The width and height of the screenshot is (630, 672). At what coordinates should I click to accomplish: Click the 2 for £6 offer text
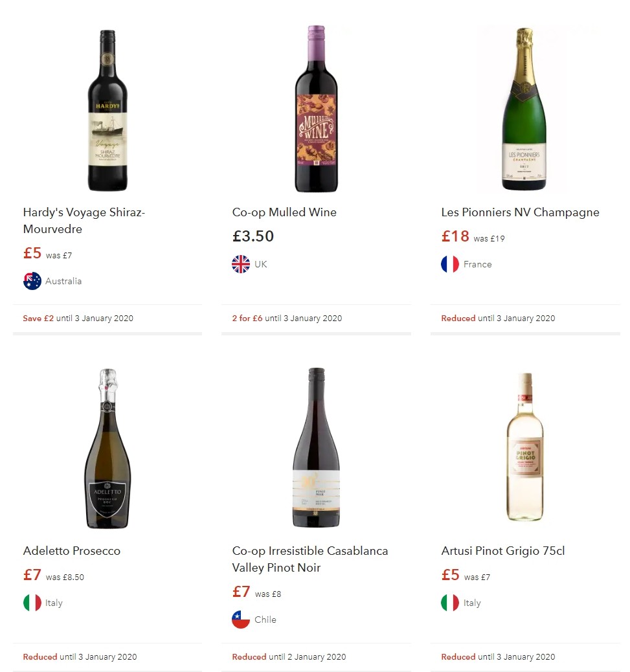pos(247,319)
